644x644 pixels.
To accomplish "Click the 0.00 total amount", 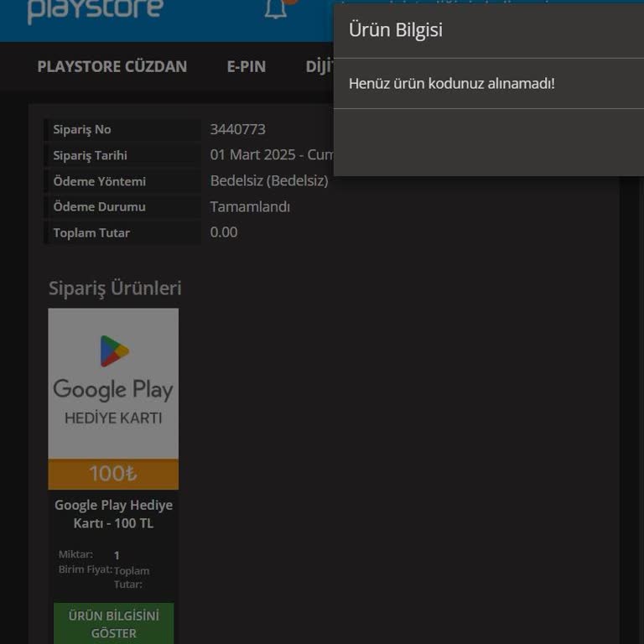I will tap(224, 232).
